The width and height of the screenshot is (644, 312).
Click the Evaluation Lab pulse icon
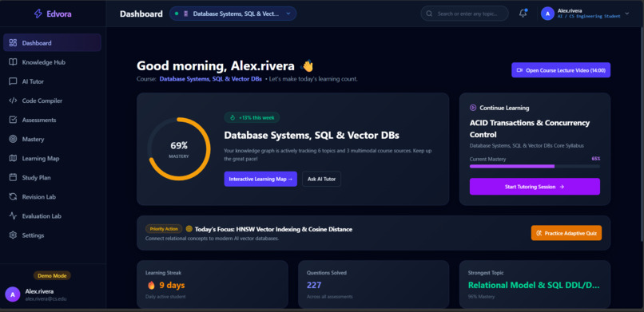click(13, 215)
